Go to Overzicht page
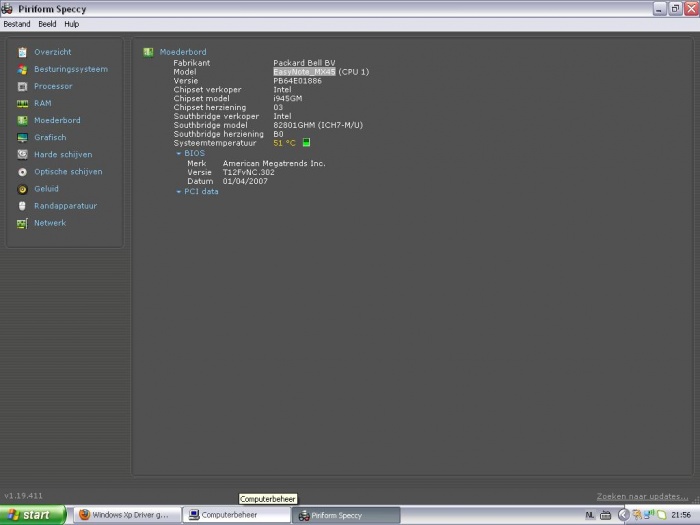Viewport: 700px width, 525px height. [53, 52]
